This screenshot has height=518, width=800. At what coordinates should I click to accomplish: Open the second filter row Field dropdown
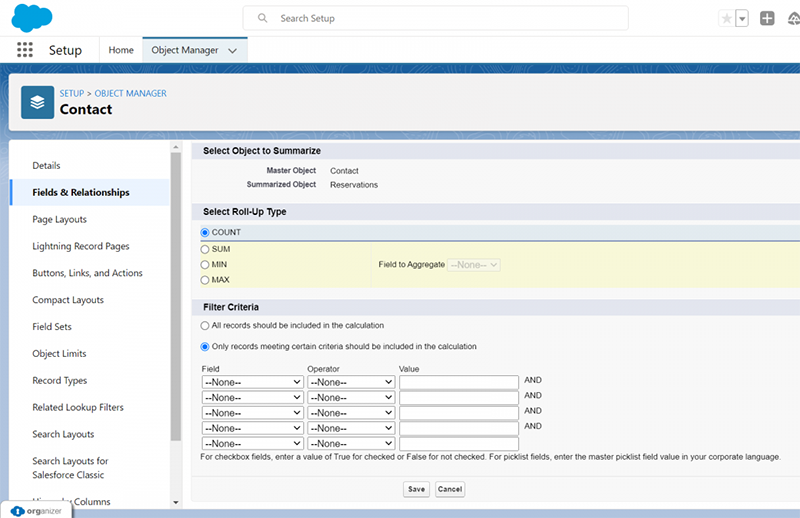253,398
